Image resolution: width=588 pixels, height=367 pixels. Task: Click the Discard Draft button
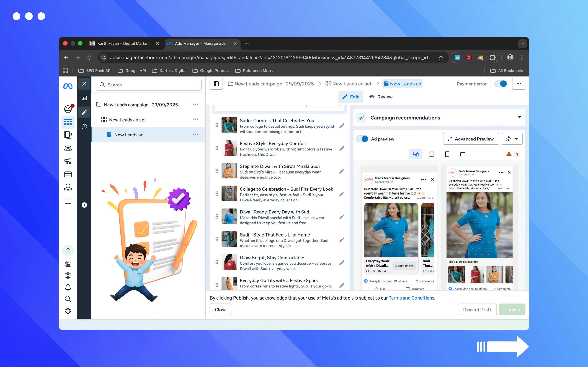click(477, 310)
